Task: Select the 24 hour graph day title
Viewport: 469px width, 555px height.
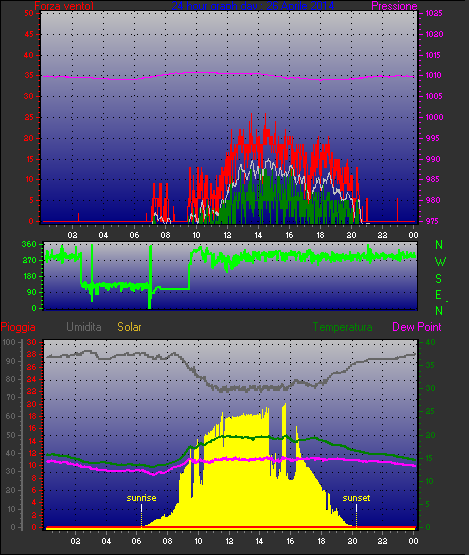Action: tap(253, 6)
